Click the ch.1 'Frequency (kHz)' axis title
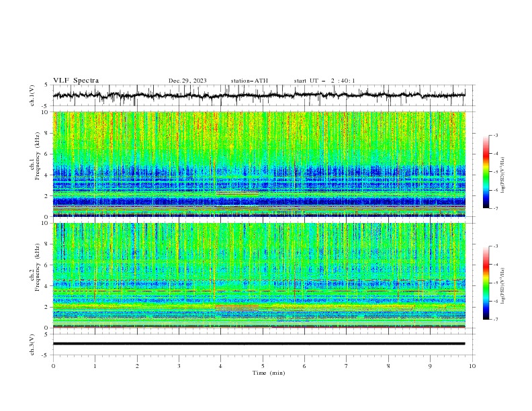This screenshot has height=411, width=532. point(38,156)
